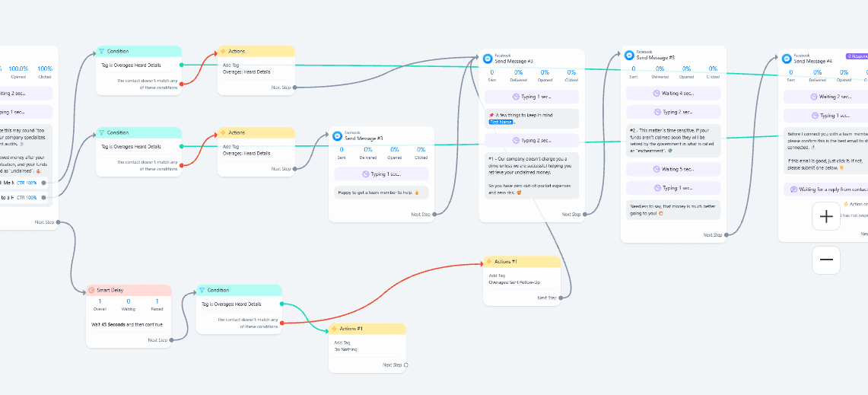Click the Messenger icon on the 'Happy to get a team member' node
Image resolution: width=868 pixels, height=395 pixels.
pyautogui.click(x=337, y=135)
